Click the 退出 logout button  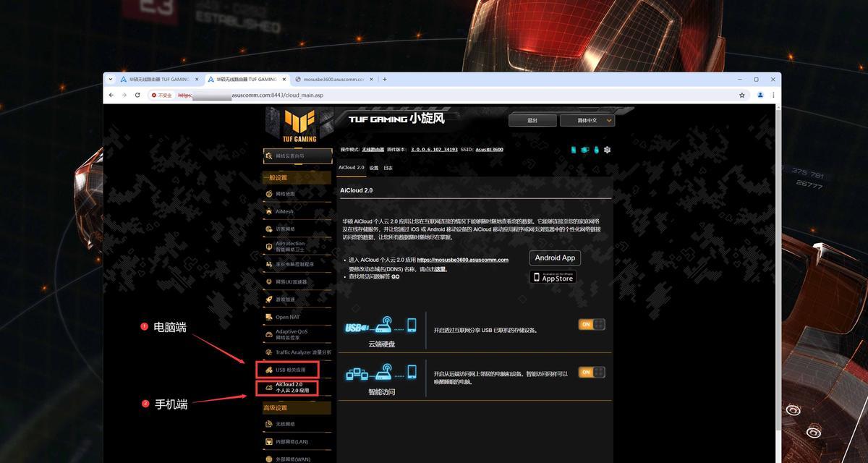click(532, 120)
